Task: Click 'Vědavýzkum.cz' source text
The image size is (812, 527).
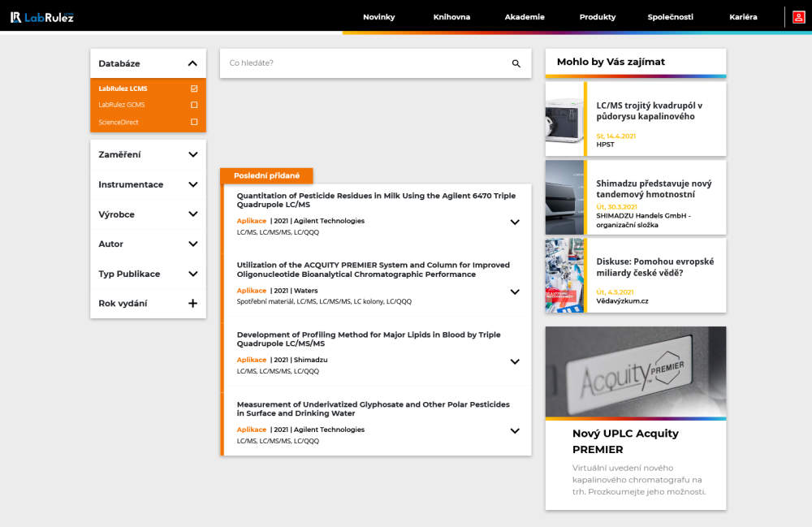Action: (622, 300)
